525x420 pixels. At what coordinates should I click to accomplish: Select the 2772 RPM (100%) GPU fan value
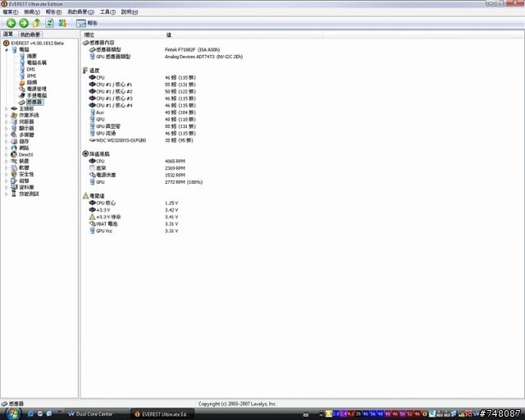(x=184, y=182)
